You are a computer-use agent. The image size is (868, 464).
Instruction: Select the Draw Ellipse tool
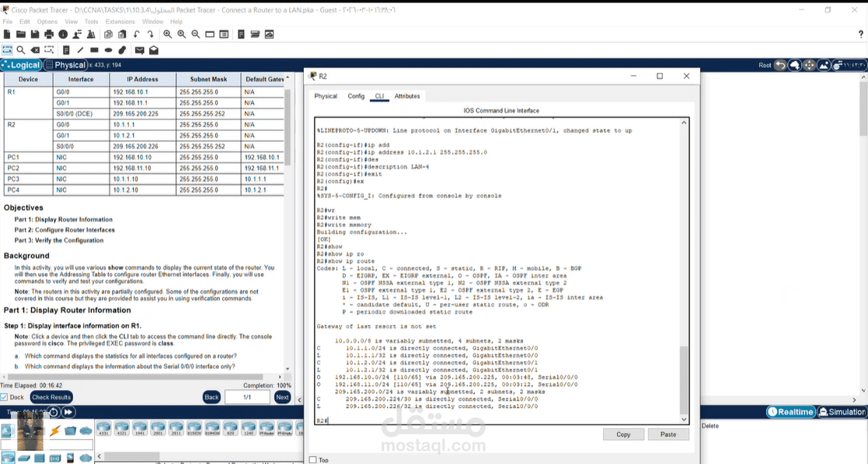click(108, 50)
